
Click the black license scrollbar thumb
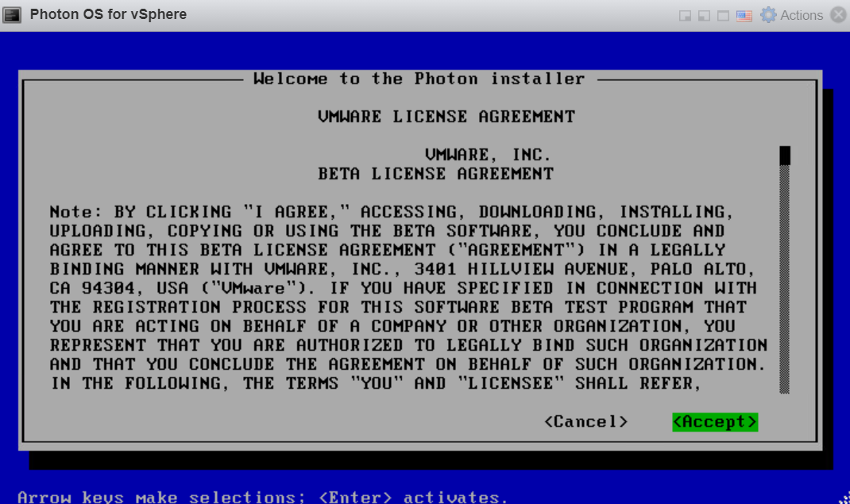pos(785,155)
